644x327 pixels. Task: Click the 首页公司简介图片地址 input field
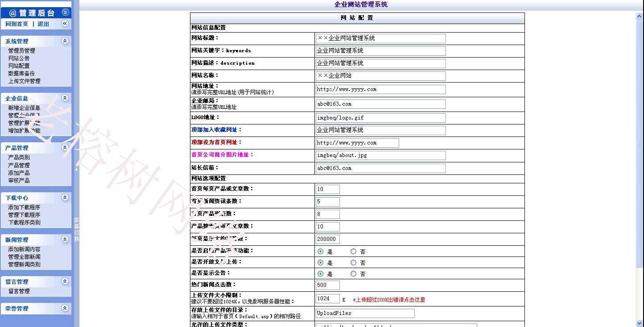pos(381,155)
